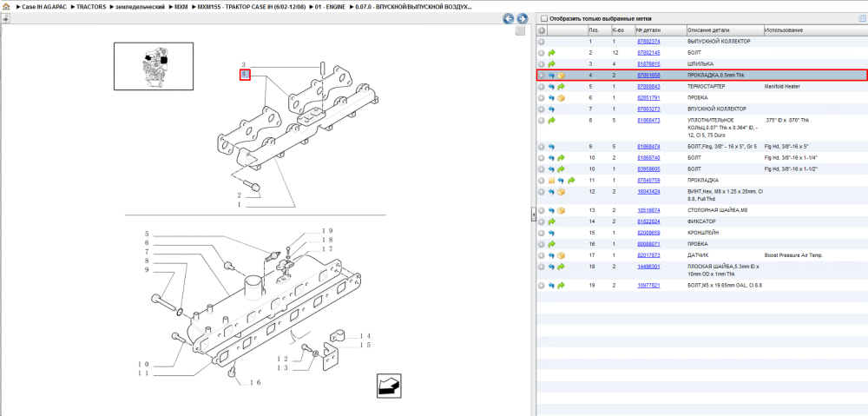Sort by 'Описание детали' column header

coord(724,30)
